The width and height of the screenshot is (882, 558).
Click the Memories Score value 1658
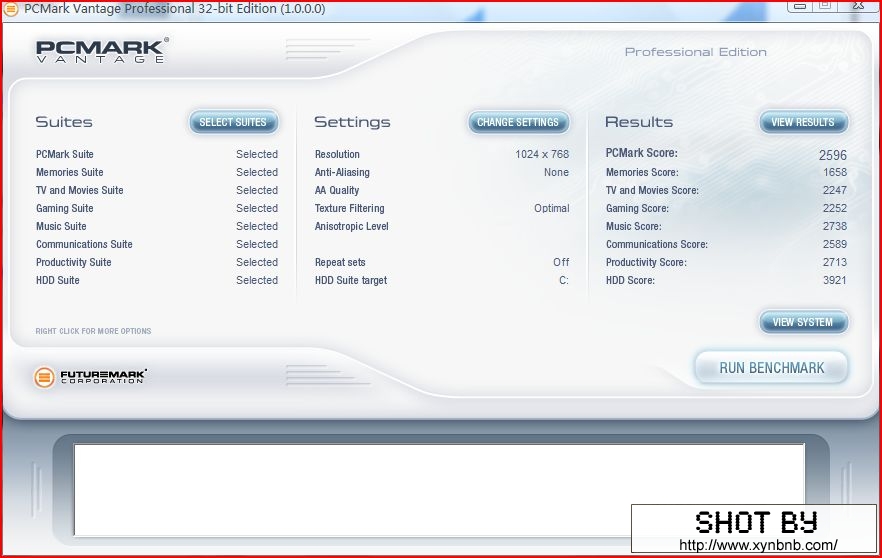tap(835, 172)
